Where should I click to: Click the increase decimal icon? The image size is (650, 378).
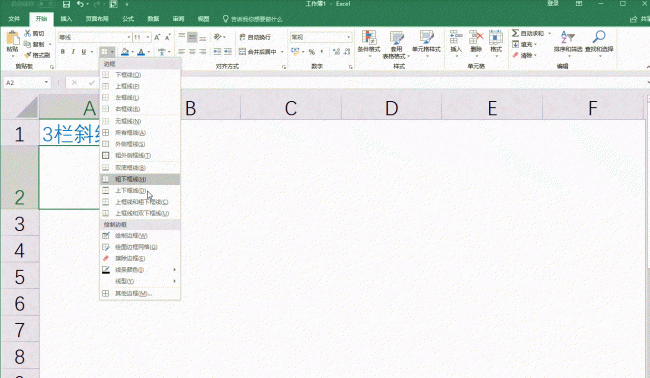336,52
